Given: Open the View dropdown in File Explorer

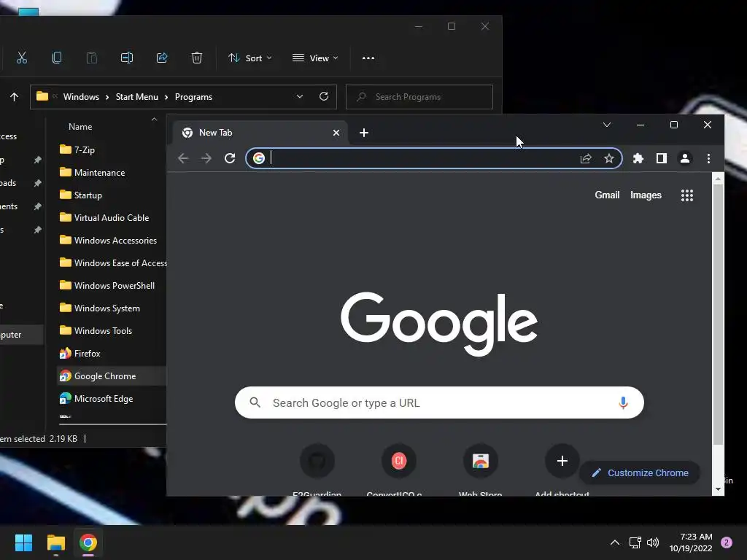Looking at the screenshot, I should click(x=315, y=58).
